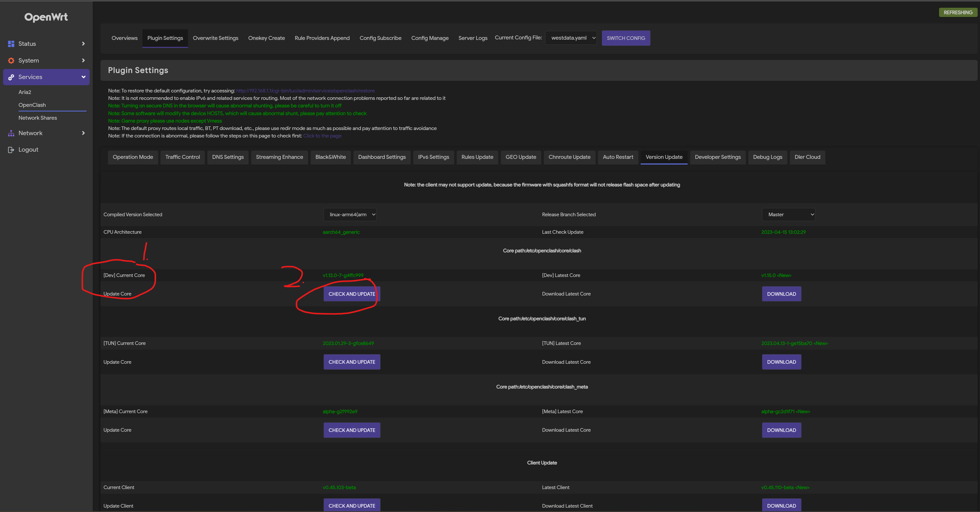Image resolution: width=980 pixels, height=512 pixels.
Task: Click the SWITCH CONFIG button
Action: tap(626, 38)
